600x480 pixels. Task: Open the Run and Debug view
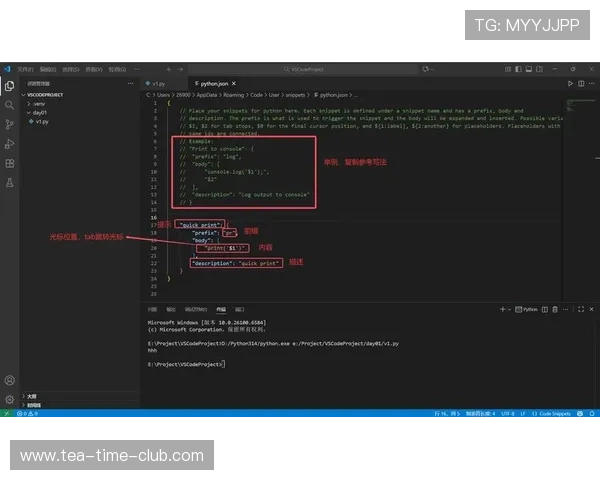point(9,143)
